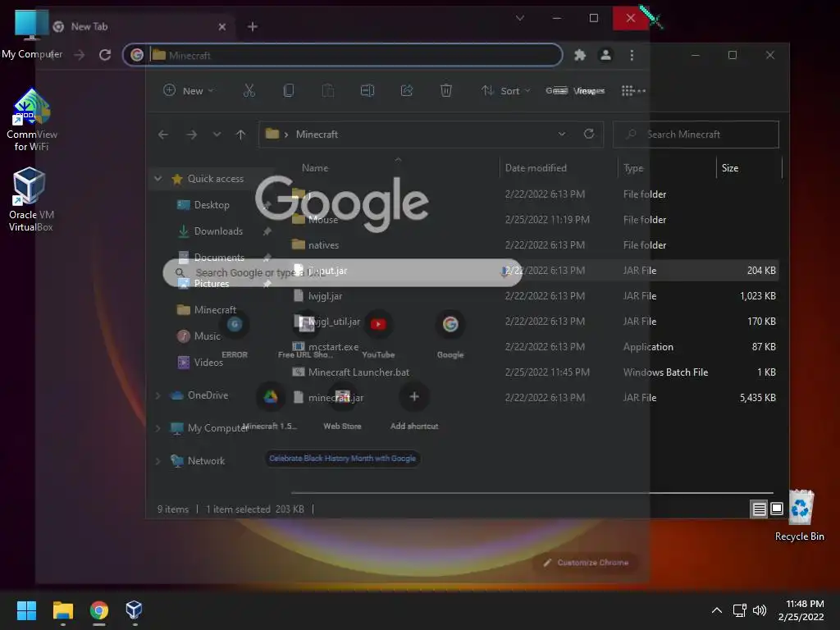Open the Chrome profile avatar icon
840x630 pixels.
605,55
